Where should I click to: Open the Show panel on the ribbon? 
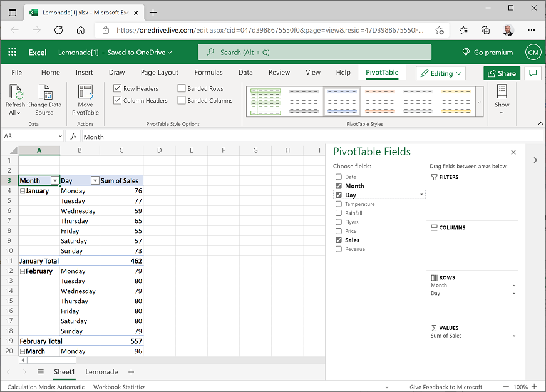click(x=502, y=100)
